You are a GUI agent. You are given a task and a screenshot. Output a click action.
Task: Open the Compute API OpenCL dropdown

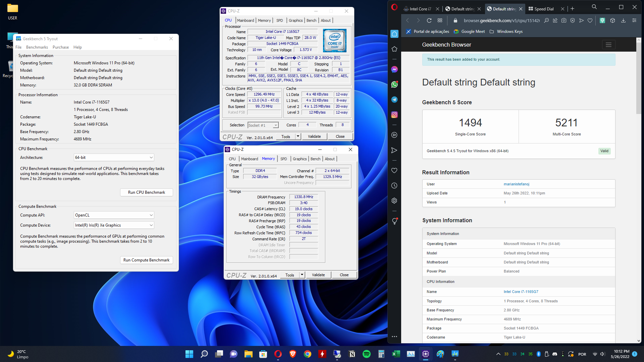(x=114, y=215)
